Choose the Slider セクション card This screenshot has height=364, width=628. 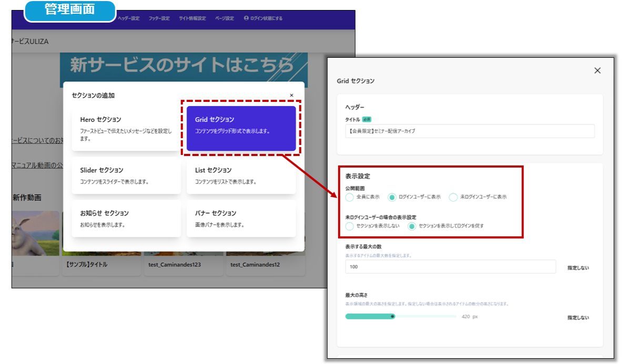(126, 175)
